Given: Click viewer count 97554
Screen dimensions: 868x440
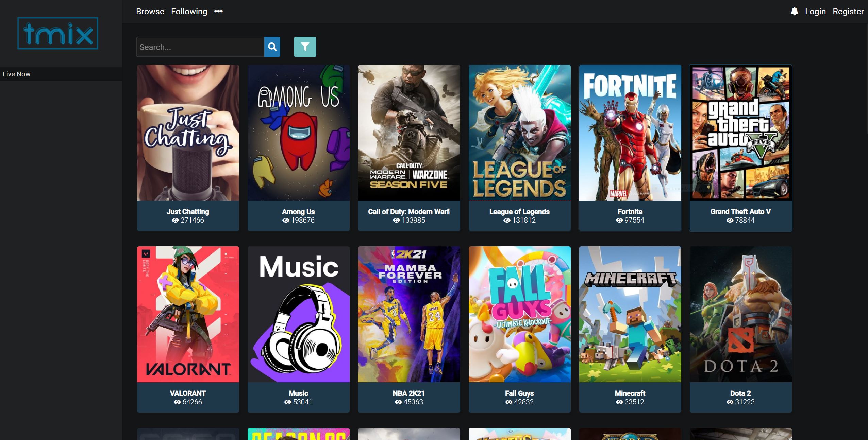Looking at the screenshot, I should (x=634, y=220).
